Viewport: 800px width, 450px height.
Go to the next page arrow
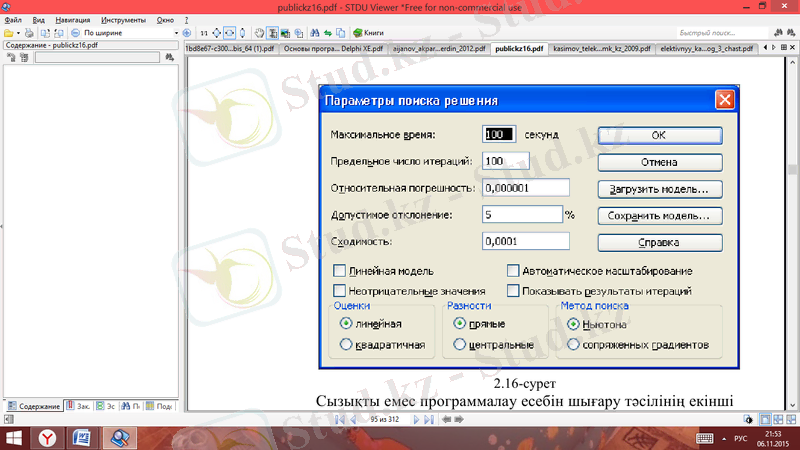[417, 419]
